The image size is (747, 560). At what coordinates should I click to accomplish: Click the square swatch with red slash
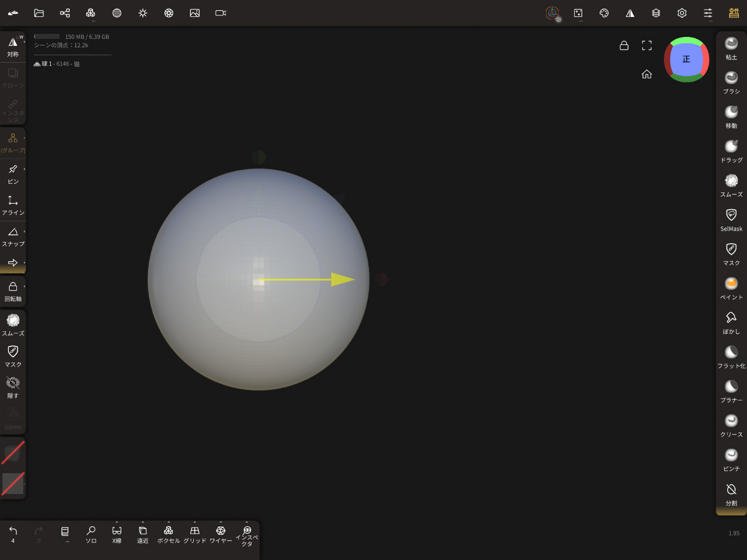coord(13,483)
